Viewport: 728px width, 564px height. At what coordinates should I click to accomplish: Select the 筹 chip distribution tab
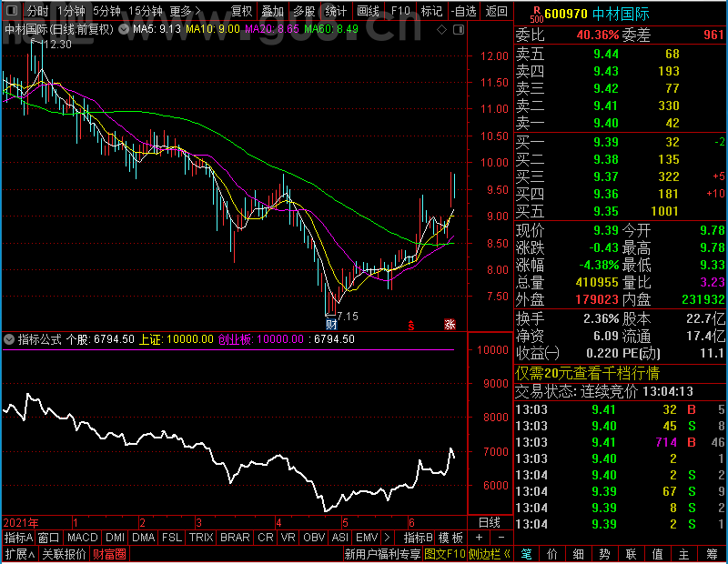pos(712,554)
